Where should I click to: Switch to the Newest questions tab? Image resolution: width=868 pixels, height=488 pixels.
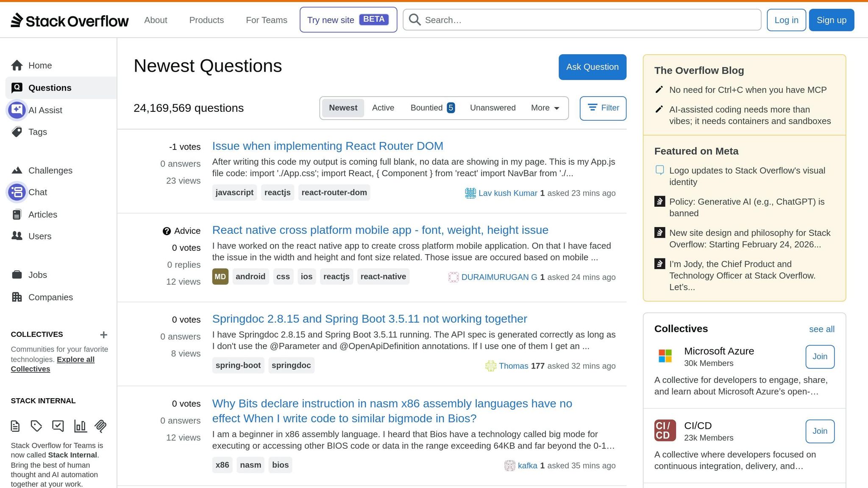pos(343,108)
